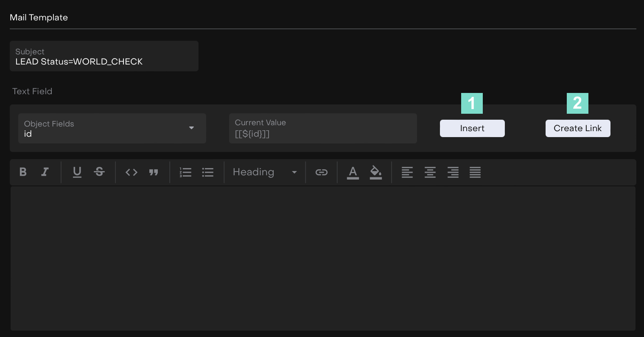Image resolution: width=644 pixels, height=337 pixels.
Task: Create a bulleted list
Action: click(207, 172)
